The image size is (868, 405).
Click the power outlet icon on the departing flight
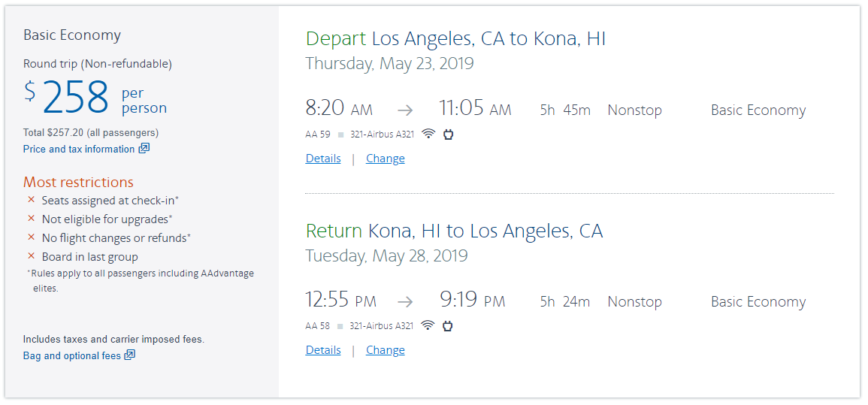pyautogui.click(x=449, y=134)
